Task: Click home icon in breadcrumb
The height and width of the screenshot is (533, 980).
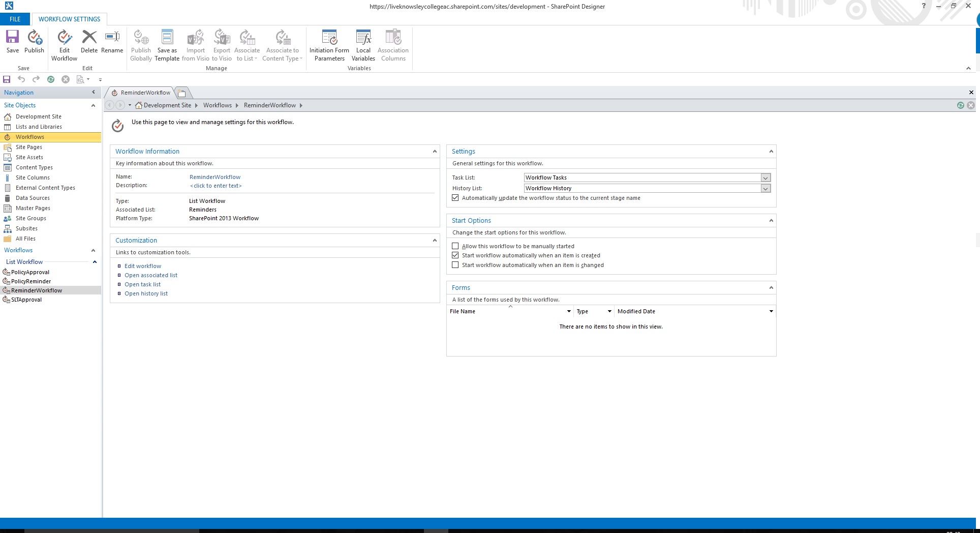Action: point(139,105)
